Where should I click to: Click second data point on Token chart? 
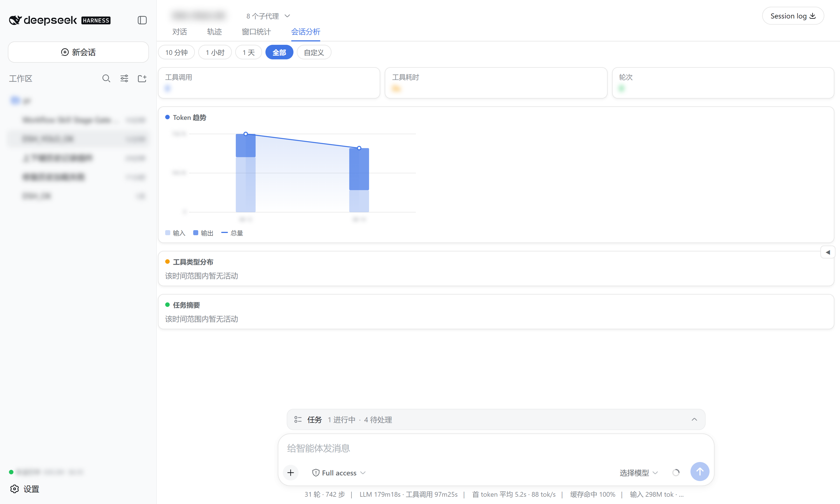point(359,148)
